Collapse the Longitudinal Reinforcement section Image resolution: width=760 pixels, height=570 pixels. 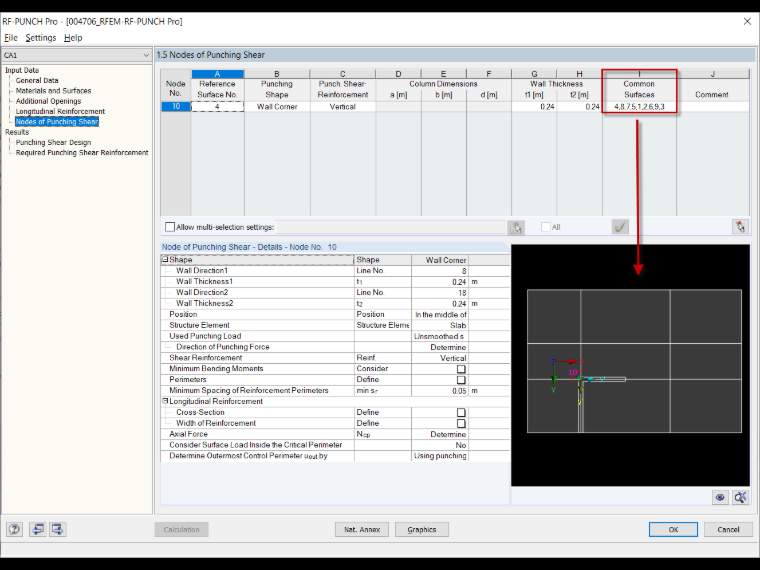point(165,401)
